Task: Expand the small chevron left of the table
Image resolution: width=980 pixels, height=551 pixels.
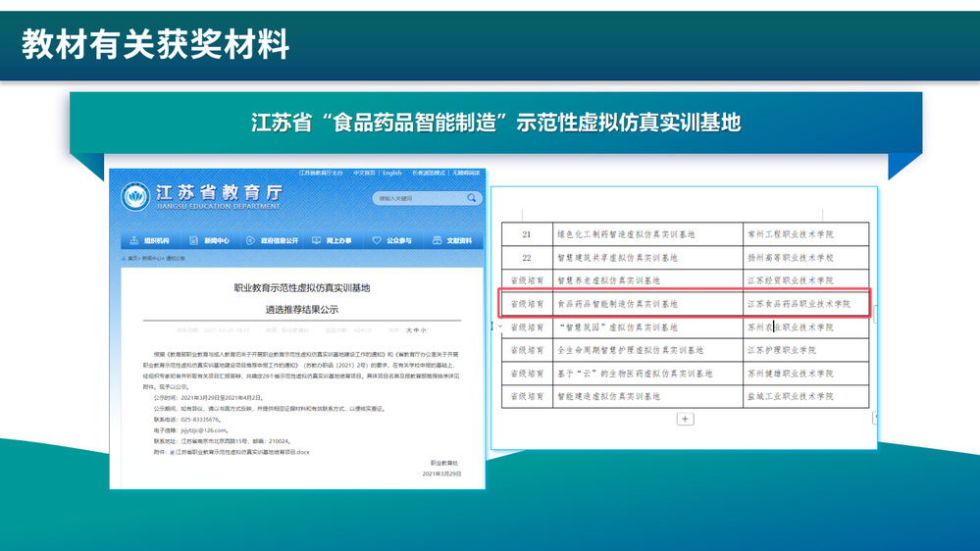Action: tap(498, 326)
